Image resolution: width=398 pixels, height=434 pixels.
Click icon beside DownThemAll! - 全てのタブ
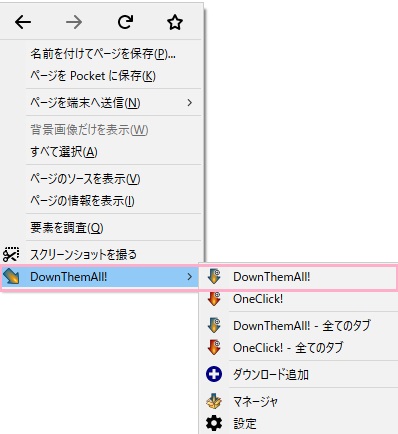point(214,325)
